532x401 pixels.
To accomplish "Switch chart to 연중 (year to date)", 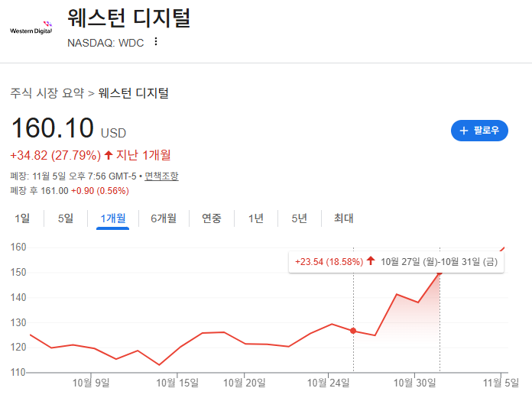I will coord(212,218).
